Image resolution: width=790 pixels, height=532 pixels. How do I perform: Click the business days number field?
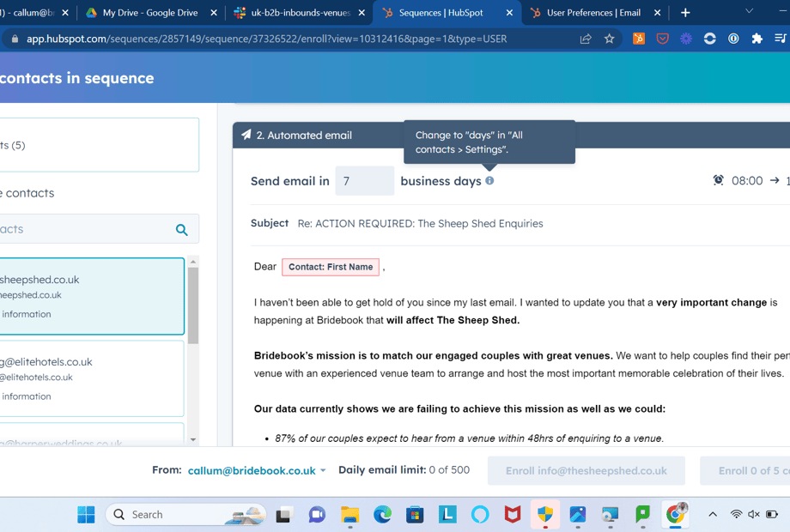point(364,181)
